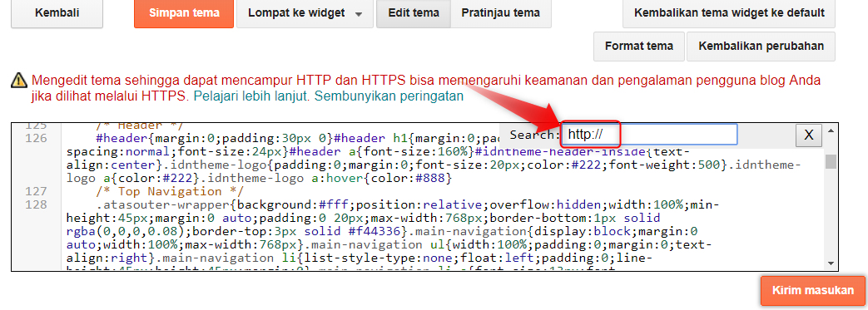
Task: Open the Lompat ke widget dropdown
Action: (305, 13)
